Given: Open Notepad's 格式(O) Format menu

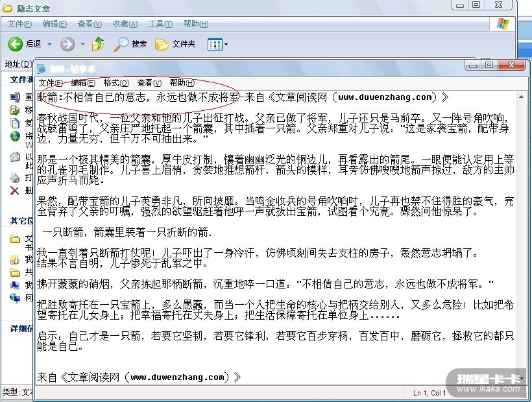Looking at the screenshot, I should pyautogui.click(x=116, y=83).
